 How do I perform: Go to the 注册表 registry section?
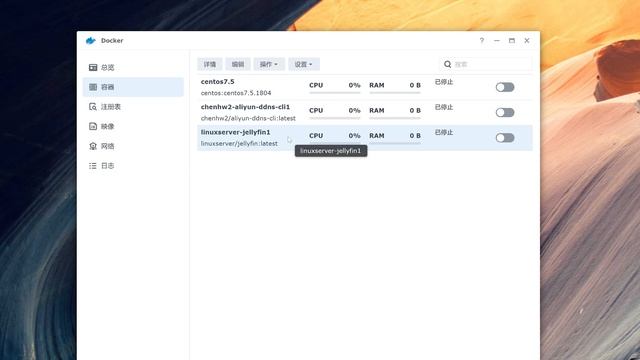(133, 107)
